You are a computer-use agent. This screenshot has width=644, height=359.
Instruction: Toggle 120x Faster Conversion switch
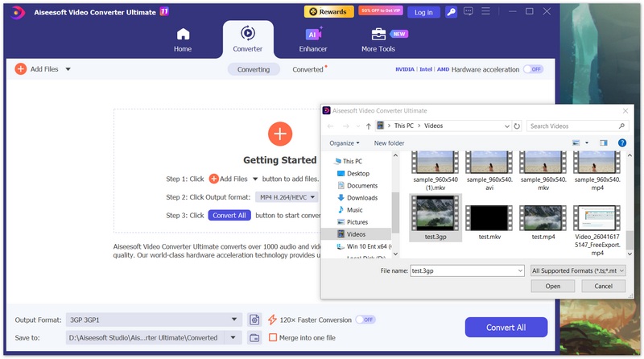pos(365,320)
